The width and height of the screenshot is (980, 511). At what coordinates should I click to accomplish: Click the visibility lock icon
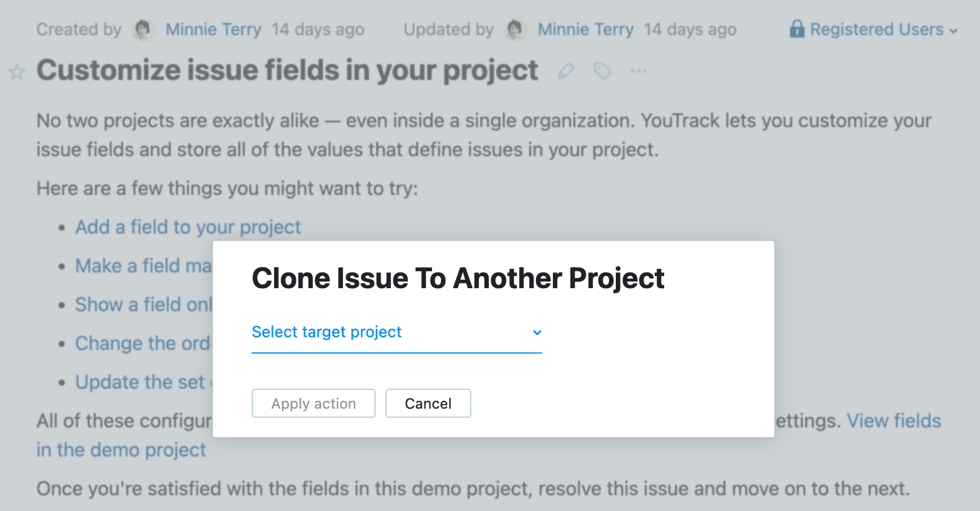click(799, 29)
